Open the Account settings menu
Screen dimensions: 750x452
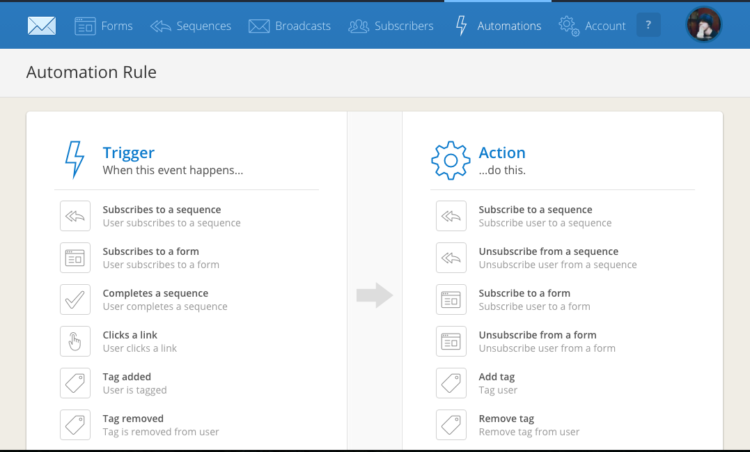[x=592, y=26]
